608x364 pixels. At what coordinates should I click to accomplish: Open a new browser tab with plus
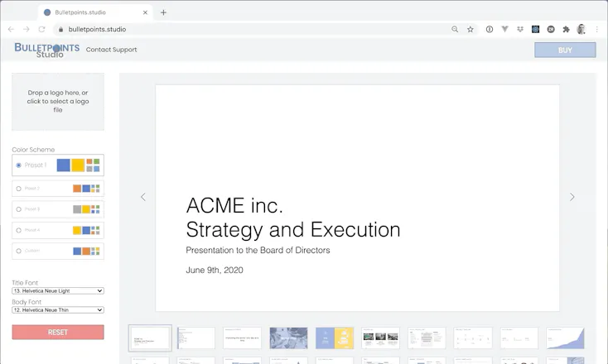[x=164, y=12]
